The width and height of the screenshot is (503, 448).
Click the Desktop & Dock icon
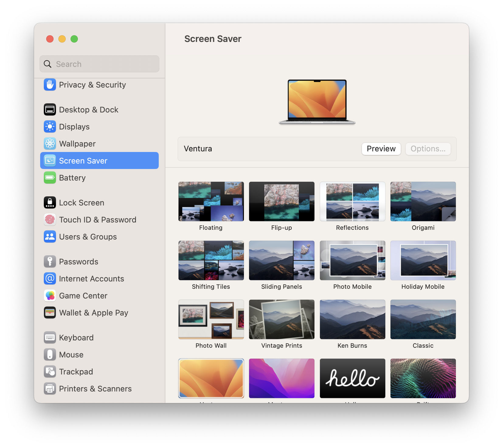(50, 110)
